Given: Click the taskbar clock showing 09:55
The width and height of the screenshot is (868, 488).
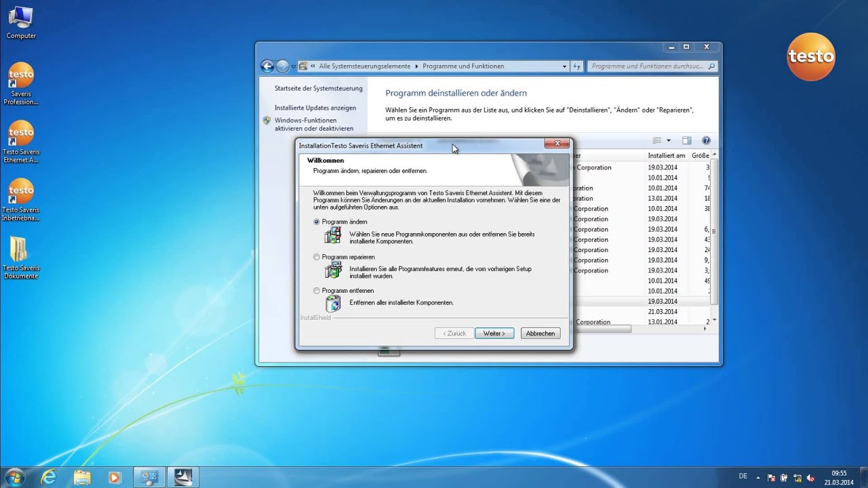Looking at the screenshot, I should pyautogui.click(x=839, y=477).
